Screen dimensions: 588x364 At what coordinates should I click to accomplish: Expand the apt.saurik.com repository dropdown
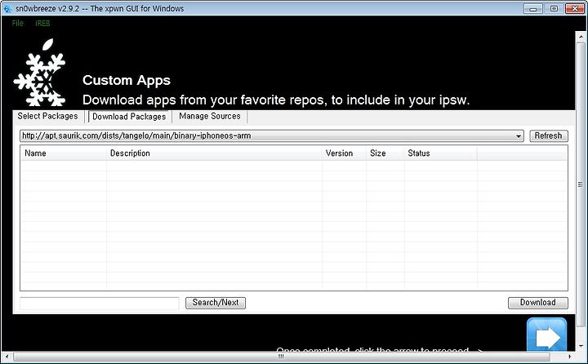[519, 136]
